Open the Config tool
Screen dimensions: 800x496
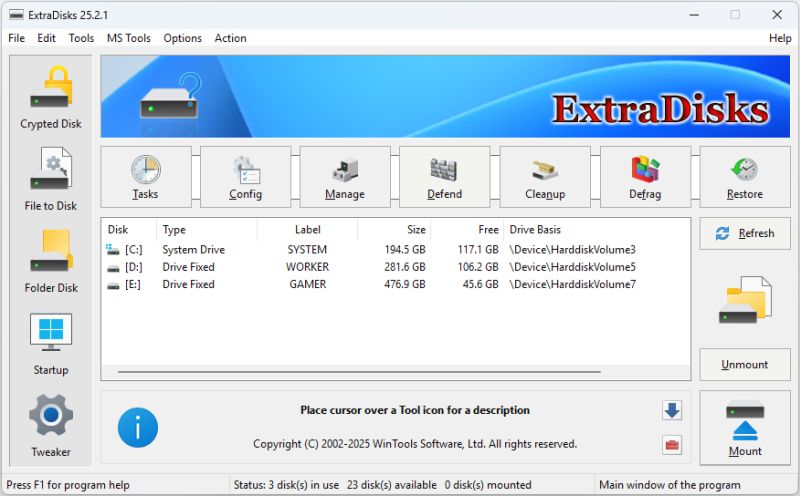245,178
